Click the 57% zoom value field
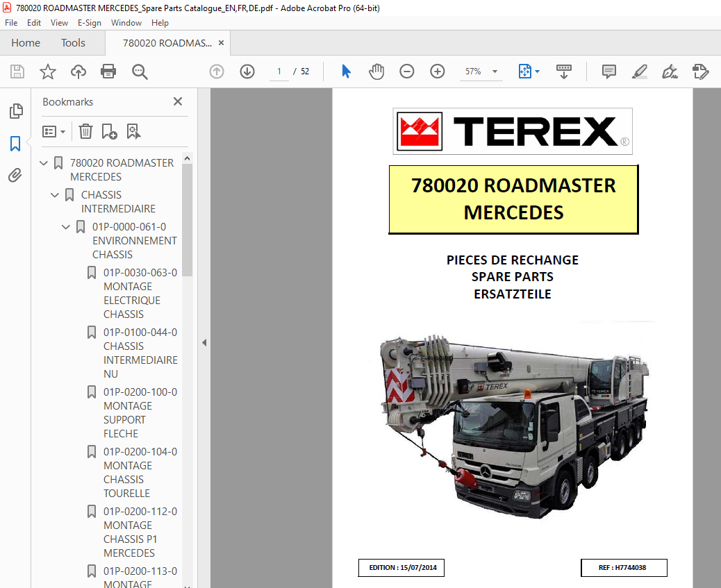Screen dimensions: 721x588 (x=473, y=72)
